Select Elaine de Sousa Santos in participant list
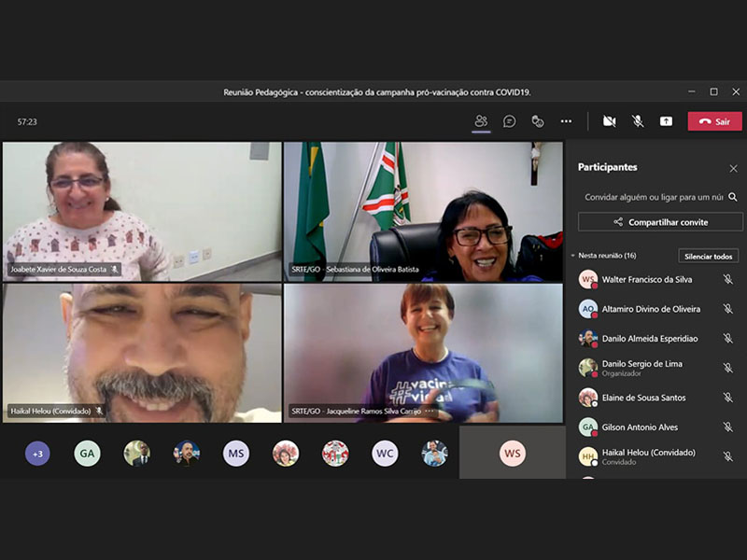747x560 pixels. click(643, 398)
